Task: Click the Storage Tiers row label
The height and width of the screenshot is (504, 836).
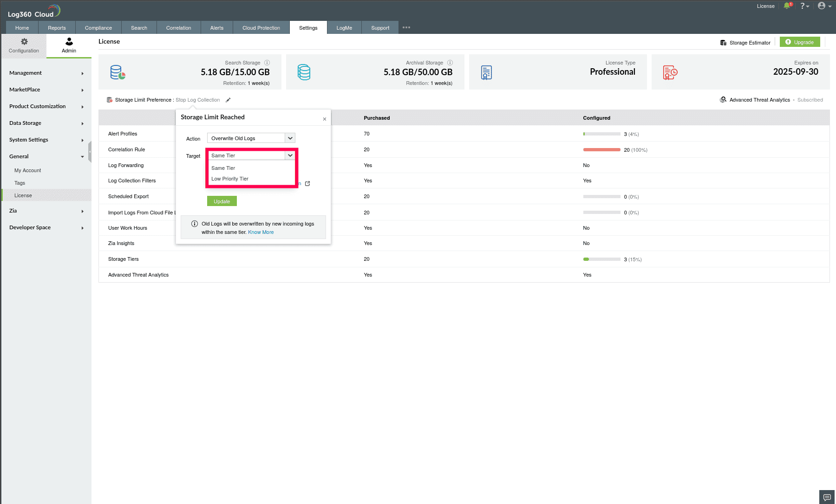Action: click(x=124, y=259)
